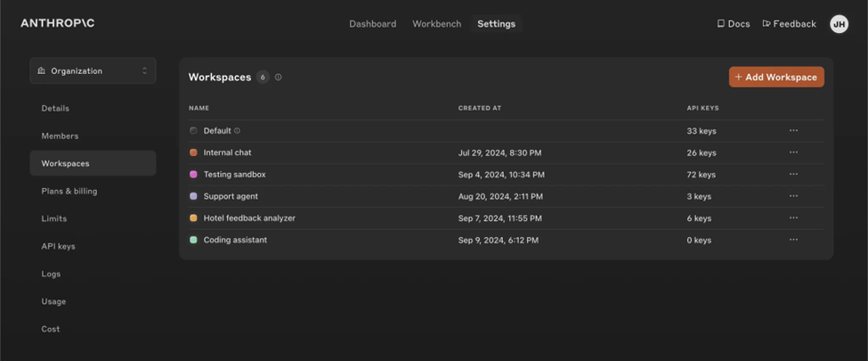Expand the Hotel feedback analyzer options menu
Viewport: 868px width, 361px height.
793,218
